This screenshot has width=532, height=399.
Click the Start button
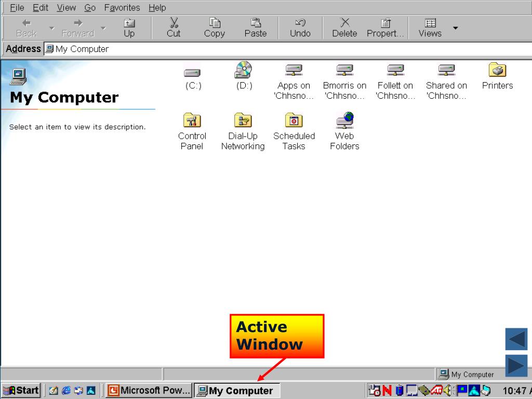pos(21,390)
